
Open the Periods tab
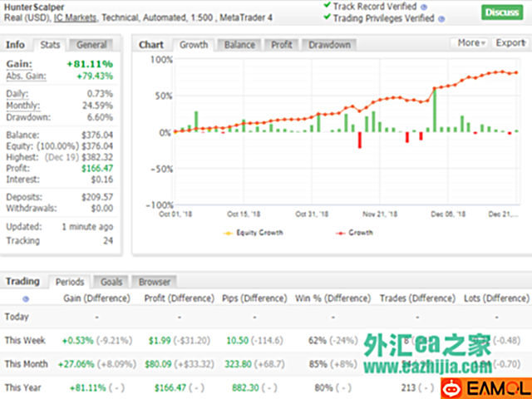70,282
